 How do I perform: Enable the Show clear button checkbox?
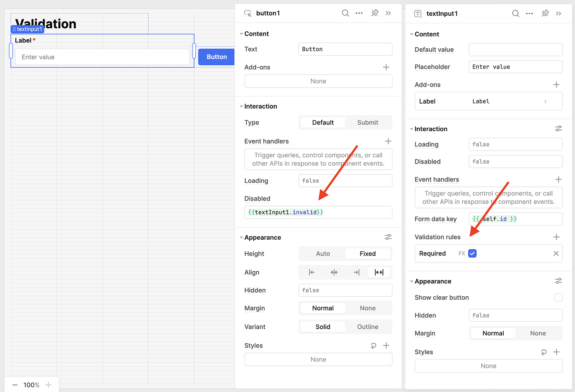(558, 298)
